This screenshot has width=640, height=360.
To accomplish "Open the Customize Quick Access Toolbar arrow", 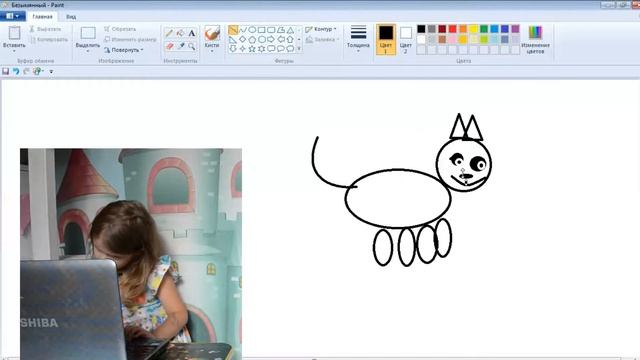I will click(x=51, y=72).
